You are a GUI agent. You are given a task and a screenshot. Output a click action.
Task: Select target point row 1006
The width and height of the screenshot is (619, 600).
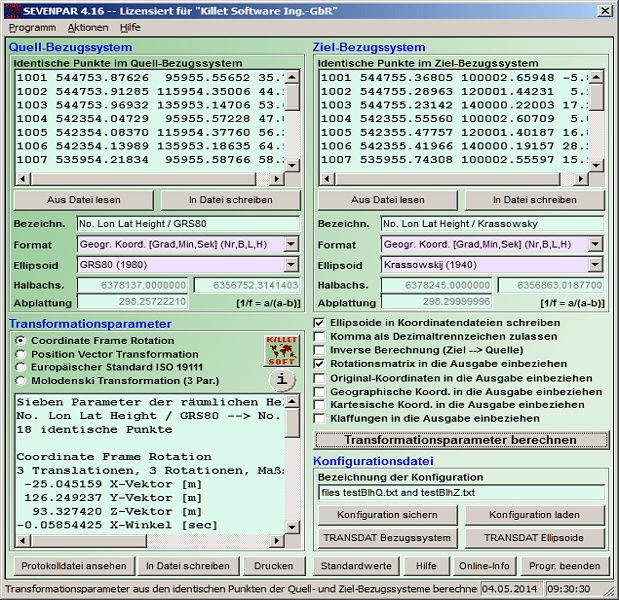tap(454, 146)
